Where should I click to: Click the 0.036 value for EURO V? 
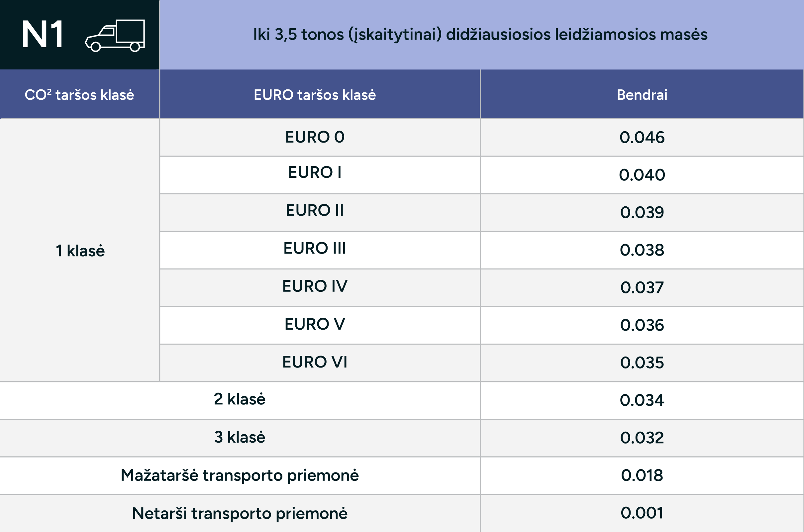[x=642, y=325]
